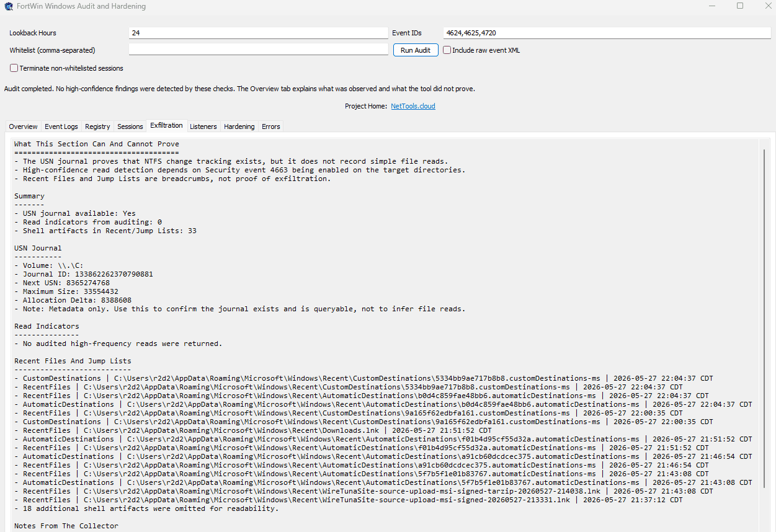
Task: Open the NetTools.cloud project link
Action: click(x=413, y=106)
